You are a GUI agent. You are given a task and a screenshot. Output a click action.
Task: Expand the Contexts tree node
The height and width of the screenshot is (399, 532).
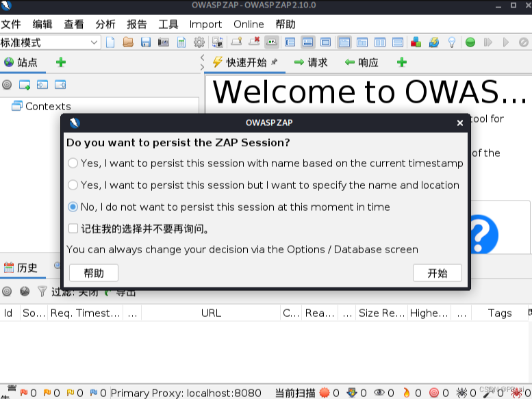tap(17, 106)
